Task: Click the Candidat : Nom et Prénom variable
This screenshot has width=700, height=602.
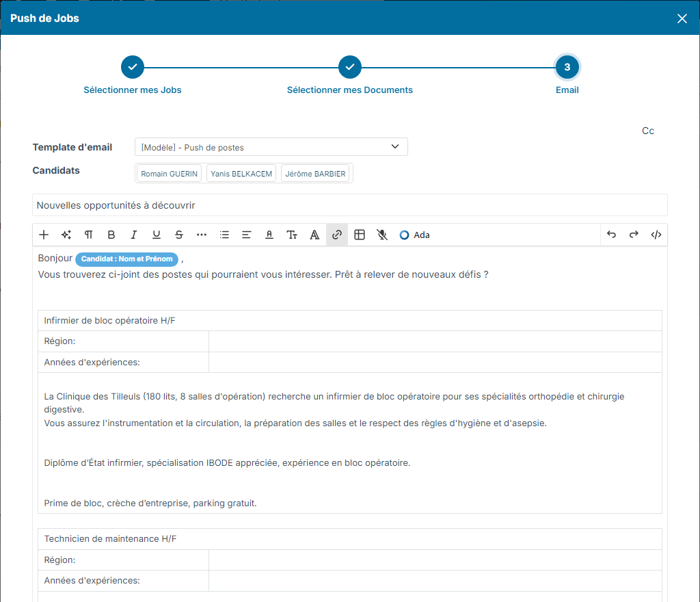Action: pyautogui.click(x=126, y=259)
